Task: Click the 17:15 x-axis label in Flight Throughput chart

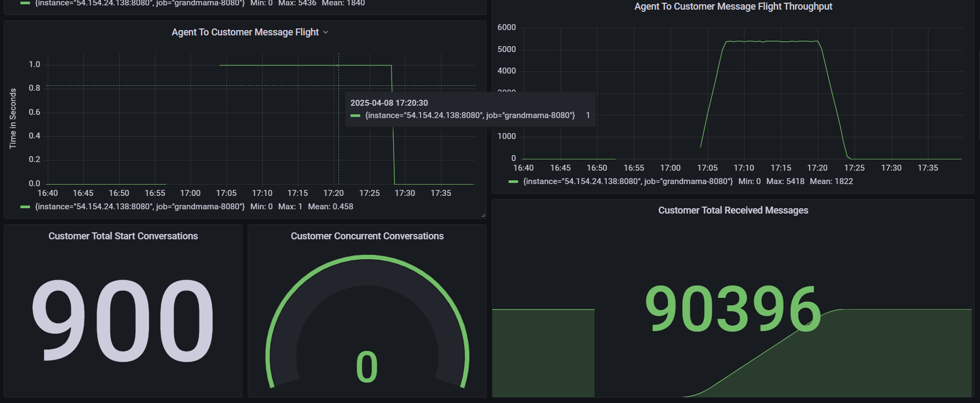Action: click(780, 168)
